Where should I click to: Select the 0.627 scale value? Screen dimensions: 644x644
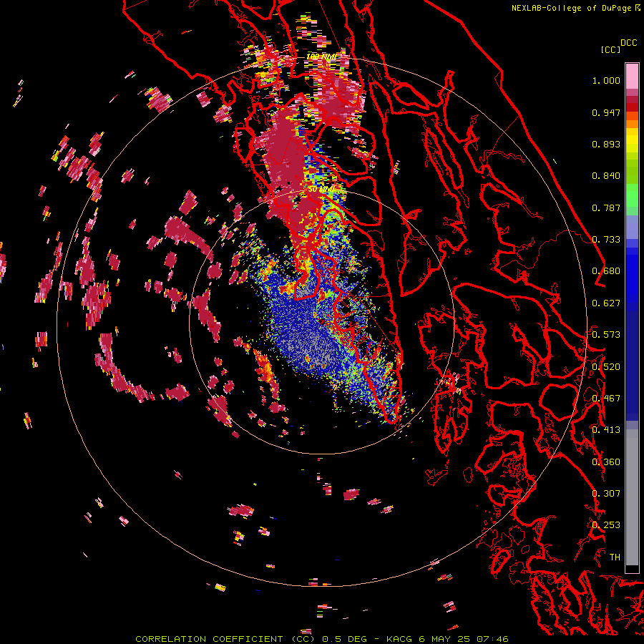606,303
